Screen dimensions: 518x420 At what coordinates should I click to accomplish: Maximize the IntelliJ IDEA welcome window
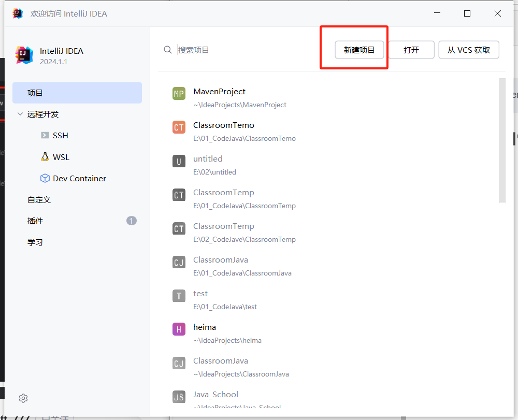pos(467,13)
